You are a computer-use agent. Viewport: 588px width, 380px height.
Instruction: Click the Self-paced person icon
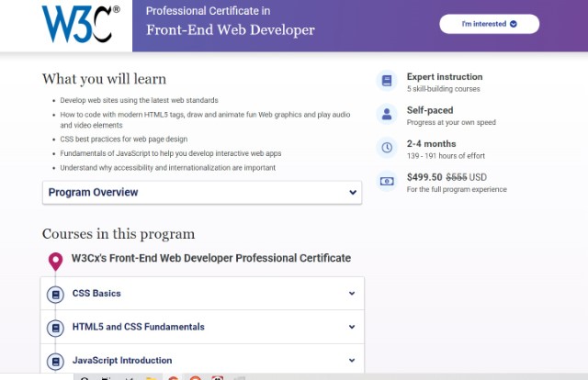click(x=387, y=114)
